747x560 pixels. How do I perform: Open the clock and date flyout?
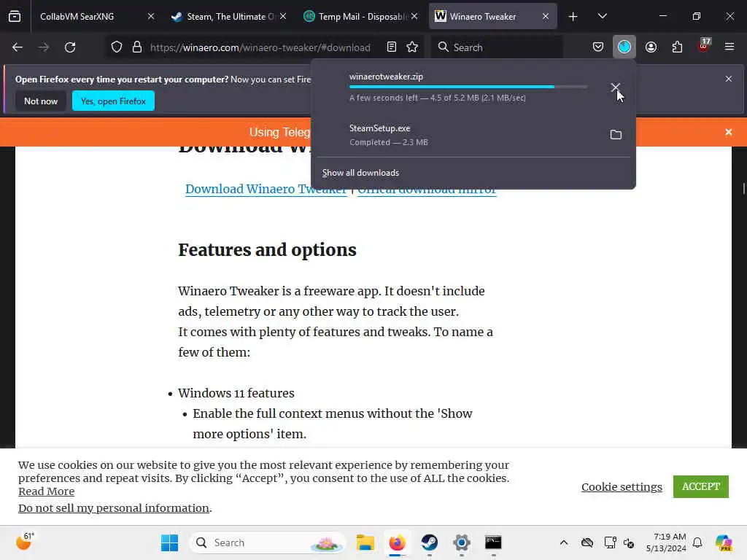coord(666,542)
